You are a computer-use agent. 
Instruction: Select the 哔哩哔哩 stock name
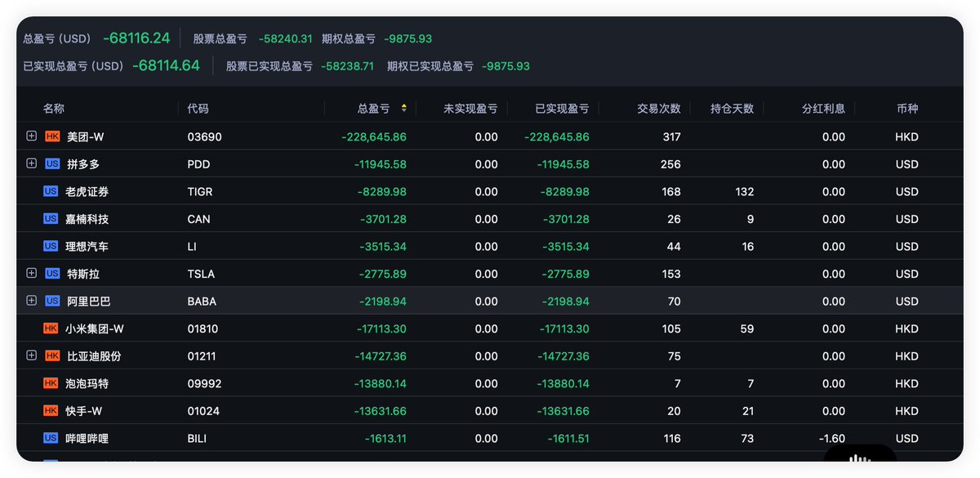click(87, 438)
